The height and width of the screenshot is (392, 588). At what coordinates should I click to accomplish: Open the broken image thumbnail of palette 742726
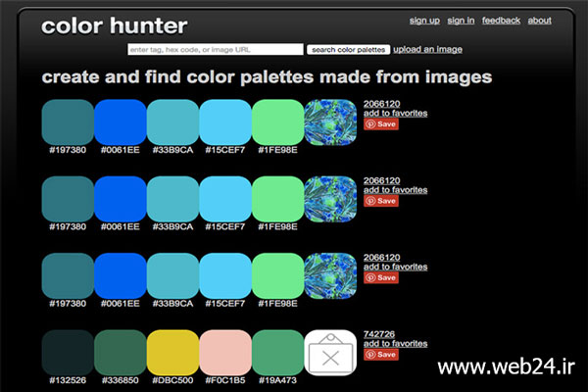click(x=330, y=353)
